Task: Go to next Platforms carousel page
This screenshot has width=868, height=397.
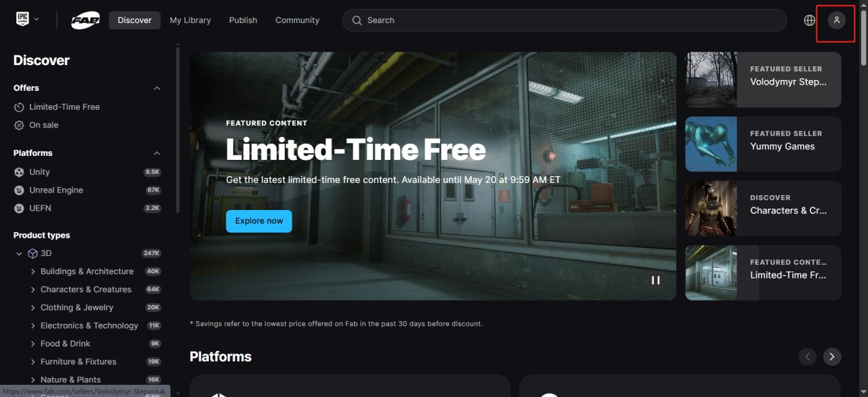Action: pos(832,356)
